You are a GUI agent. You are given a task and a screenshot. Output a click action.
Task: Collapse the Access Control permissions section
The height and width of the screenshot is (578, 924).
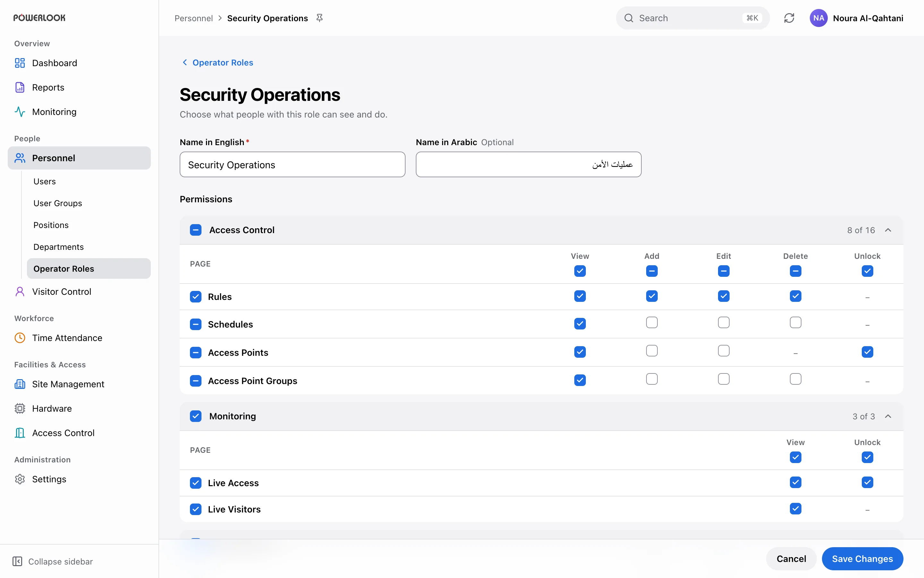click(888, 230)
